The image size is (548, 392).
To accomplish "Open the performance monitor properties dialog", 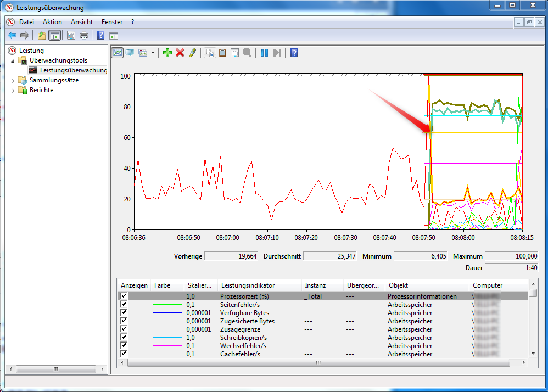I will point(234,52).
